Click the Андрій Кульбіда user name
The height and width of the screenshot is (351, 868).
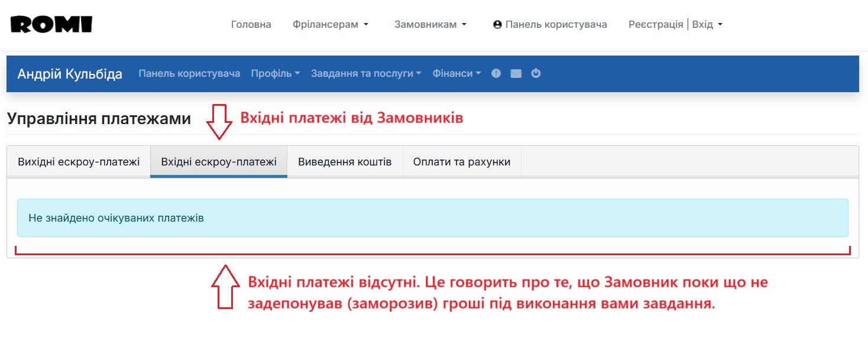click(70, 74)
